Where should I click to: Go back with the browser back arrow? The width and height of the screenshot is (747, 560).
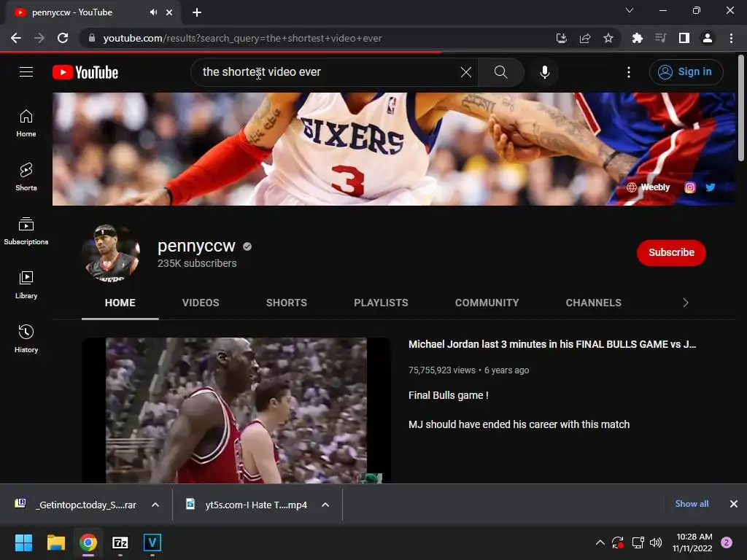16,38
